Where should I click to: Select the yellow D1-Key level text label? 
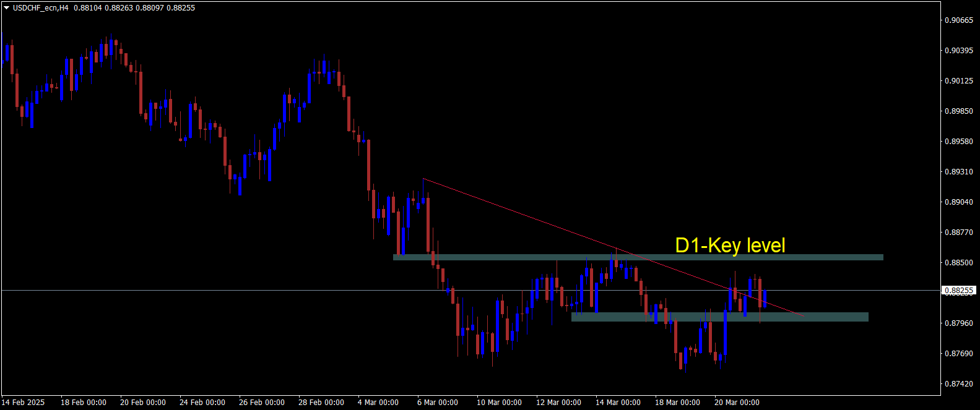point(730,246)
